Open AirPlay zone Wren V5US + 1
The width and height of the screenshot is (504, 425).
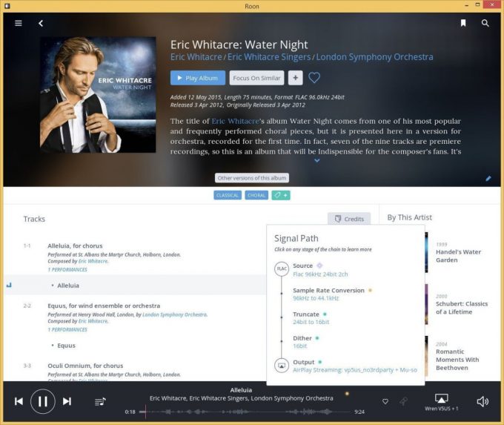tap(441, 401)
